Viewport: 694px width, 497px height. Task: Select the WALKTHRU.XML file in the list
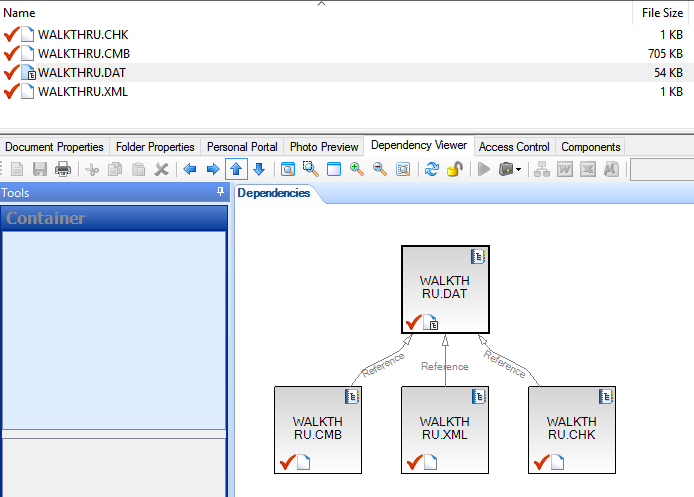tap(83, 91)
